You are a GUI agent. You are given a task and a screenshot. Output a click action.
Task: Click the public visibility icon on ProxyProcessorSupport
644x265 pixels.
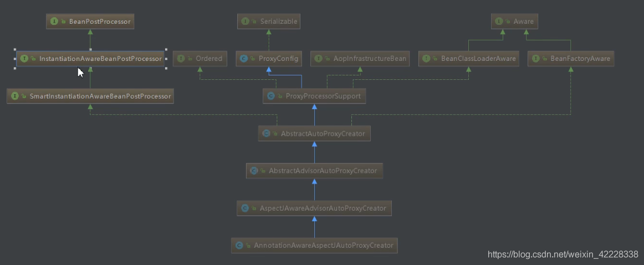point(280,96)
